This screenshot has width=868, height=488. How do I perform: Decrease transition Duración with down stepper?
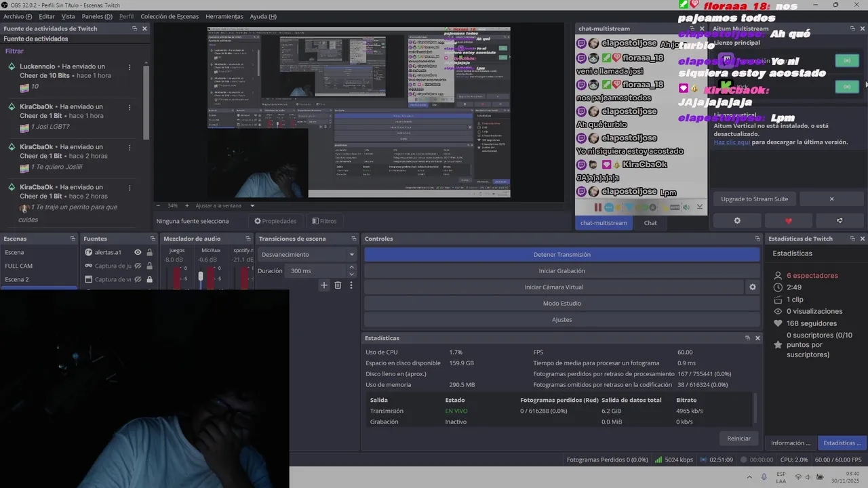tap(351, 274)
